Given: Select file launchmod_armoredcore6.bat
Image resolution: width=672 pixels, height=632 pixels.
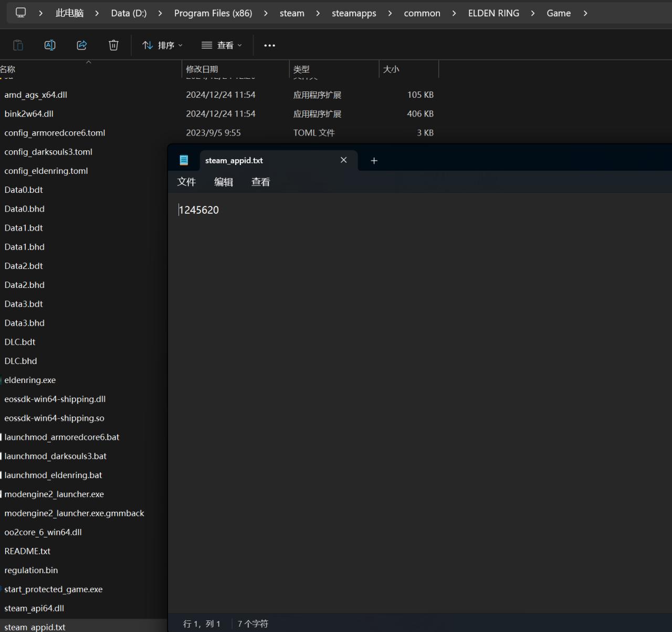Looking at the screenshot, I should coord(62,437).
